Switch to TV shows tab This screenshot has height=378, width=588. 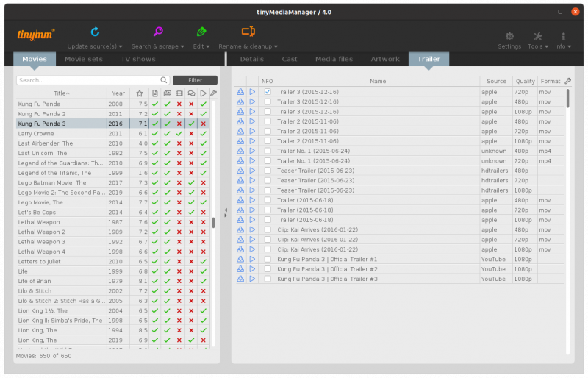tap(138, 59)
